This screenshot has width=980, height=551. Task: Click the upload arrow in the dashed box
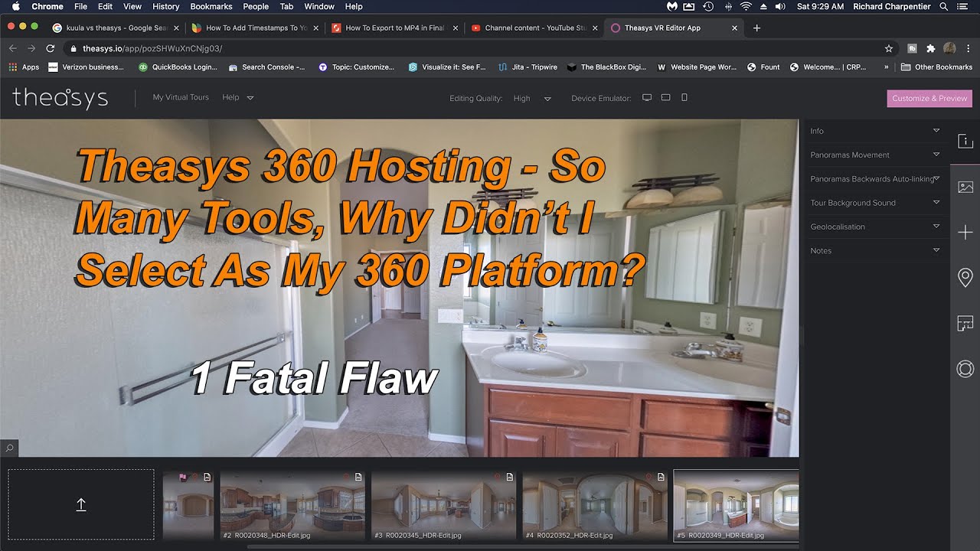pyautogui.click(x=81, y=504)
